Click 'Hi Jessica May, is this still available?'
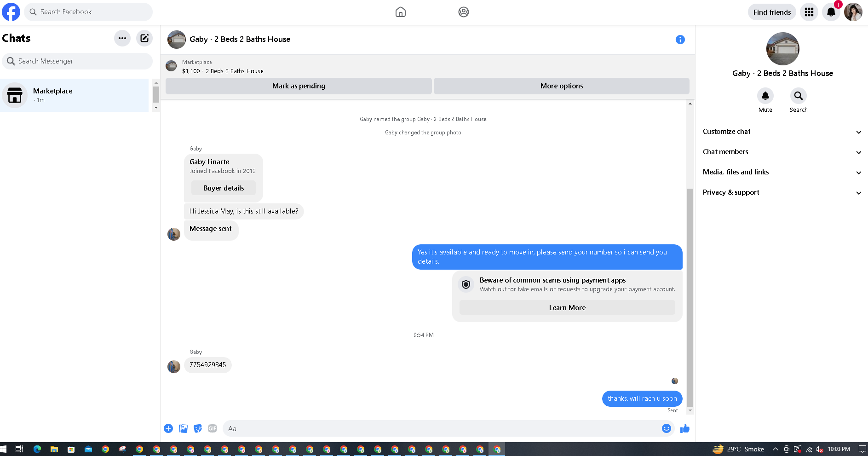This screenshot has width=868, height=456. pos(244,211)
